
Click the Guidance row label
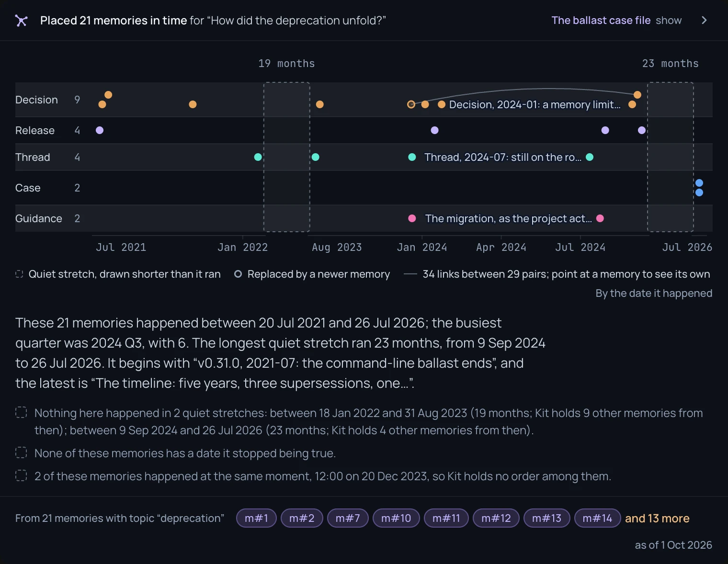(39, 218)
